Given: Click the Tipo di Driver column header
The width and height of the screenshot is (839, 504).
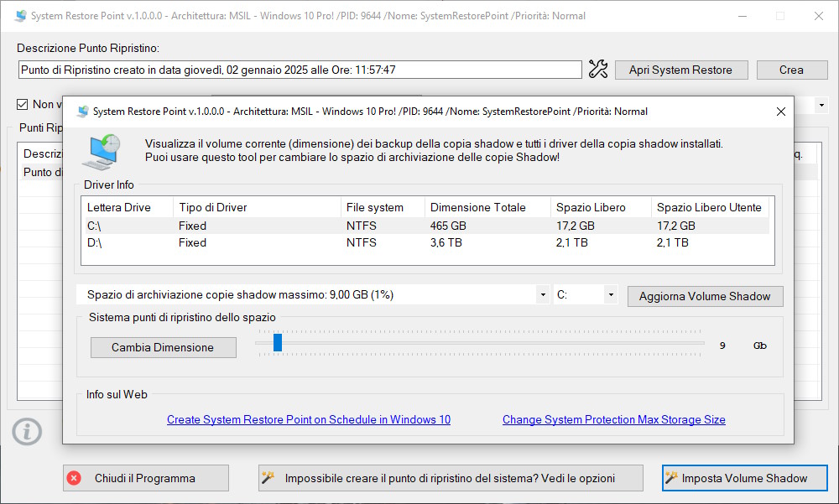Looking at the screenshot, I should (x=257, y=207).
